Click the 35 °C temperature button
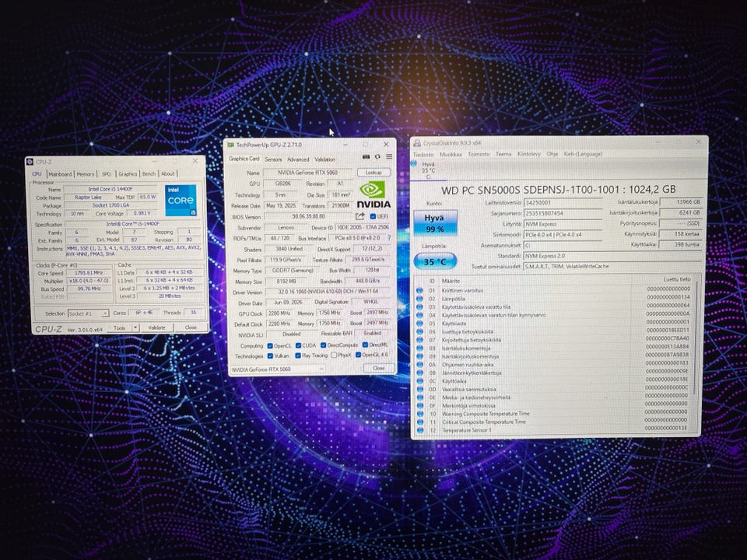 point(435,261)
